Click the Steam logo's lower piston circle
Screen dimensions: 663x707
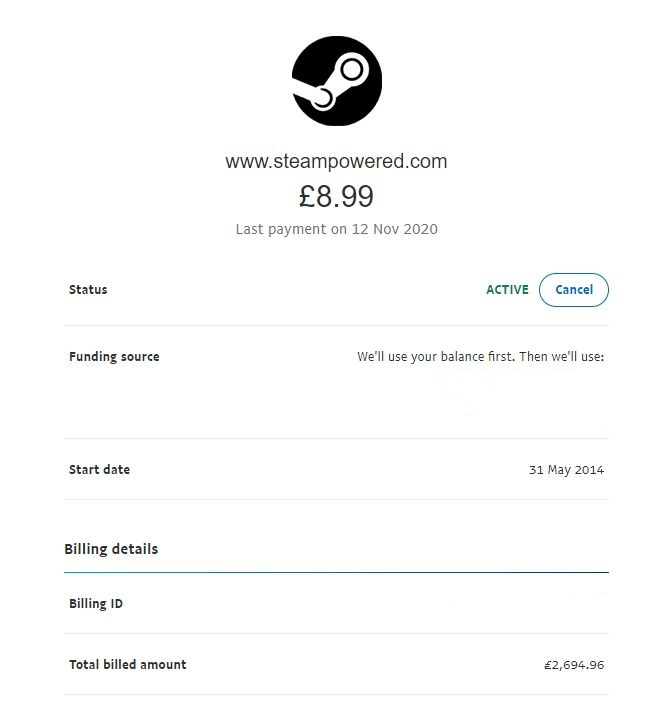tap(322, 98)
